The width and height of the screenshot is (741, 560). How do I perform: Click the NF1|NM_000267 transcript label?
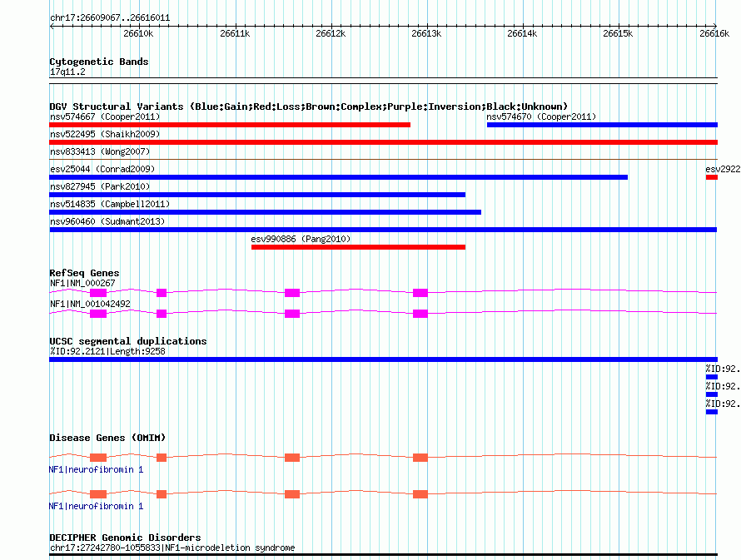(82, 283)
